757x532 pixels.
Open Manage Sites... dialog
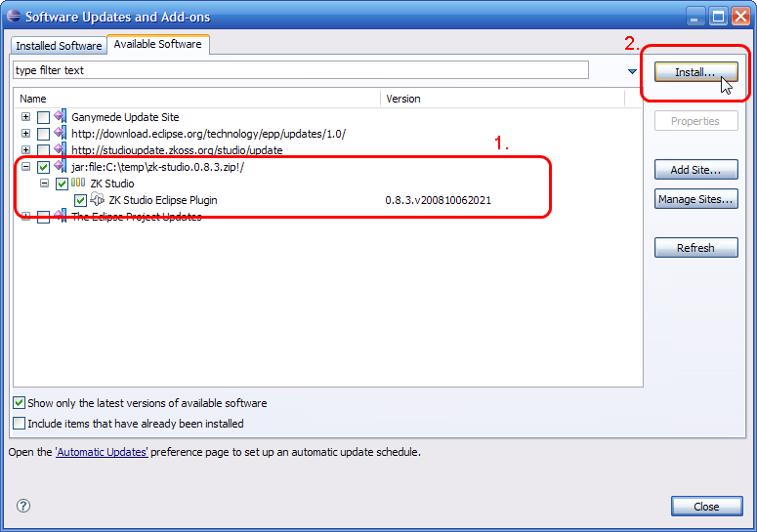pyautogui.click(x=695, y=199)
